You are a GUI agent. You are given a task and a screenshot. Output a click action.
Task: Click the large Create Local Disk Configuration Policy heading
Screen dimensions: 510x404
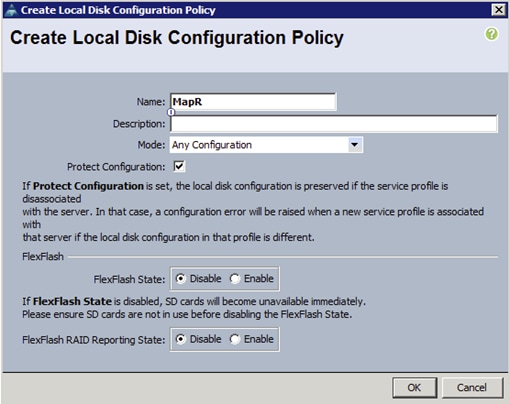(177, 37)
